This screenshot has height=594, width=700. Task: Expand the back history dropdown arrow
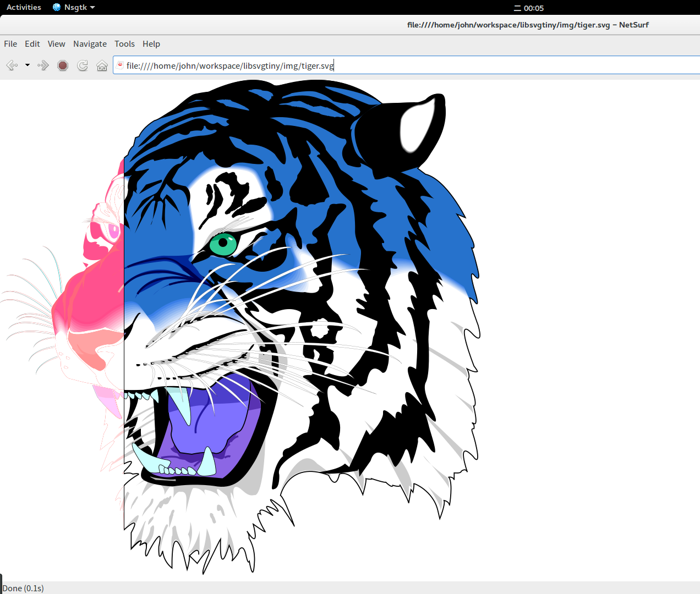[x=28, y=65]
